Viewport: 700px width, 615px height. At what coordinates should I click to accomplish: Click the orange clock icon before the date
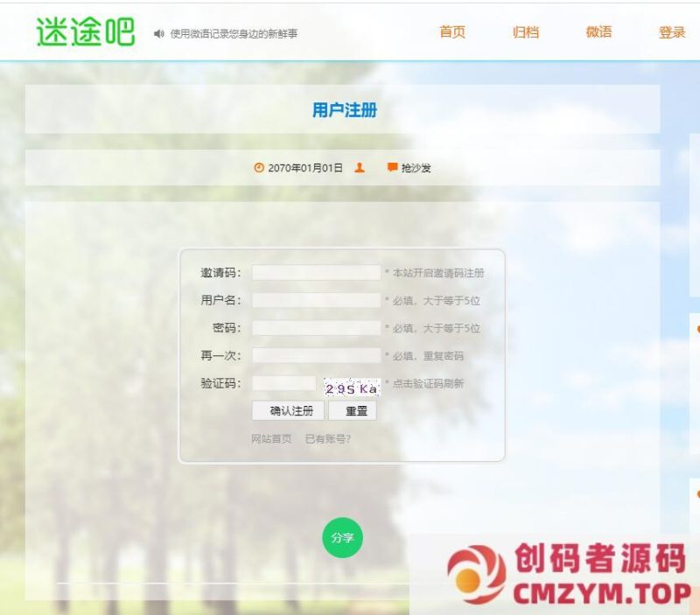258,165
